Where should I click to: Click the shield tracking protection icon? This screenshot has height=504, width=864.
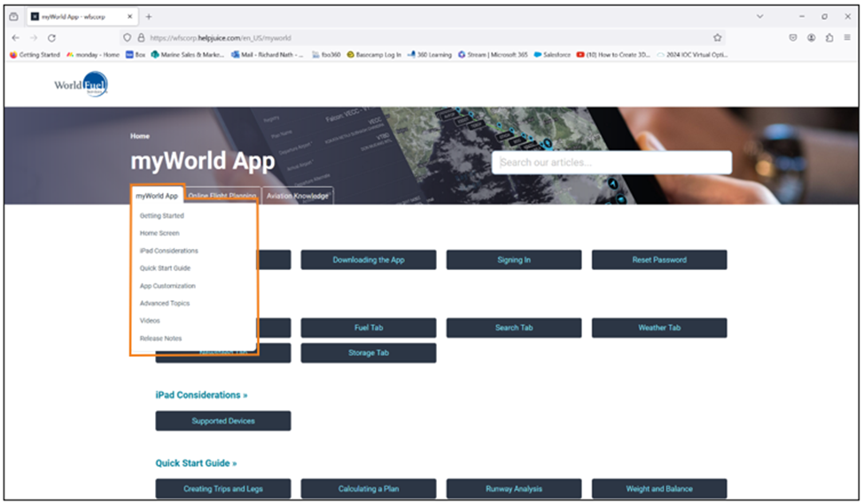(x=128, y=38)
